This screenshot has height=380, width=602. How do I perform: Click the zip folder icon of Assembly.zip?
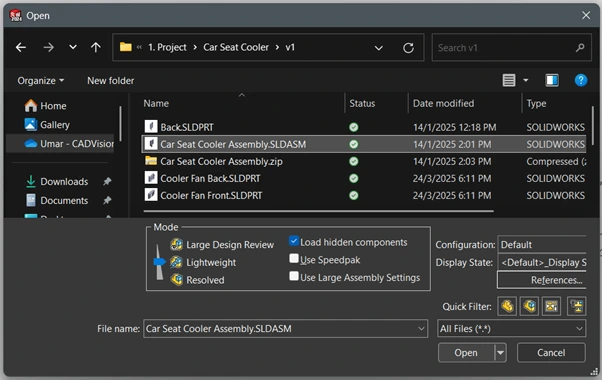[x=151, y=160]
